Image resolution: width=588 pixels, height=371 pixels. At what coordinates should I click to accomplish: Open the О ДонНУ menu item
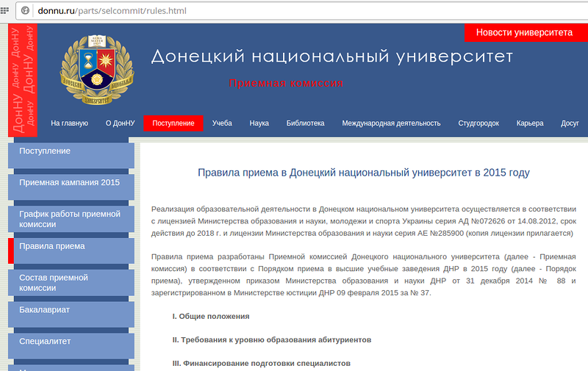(x=120, y=123)
